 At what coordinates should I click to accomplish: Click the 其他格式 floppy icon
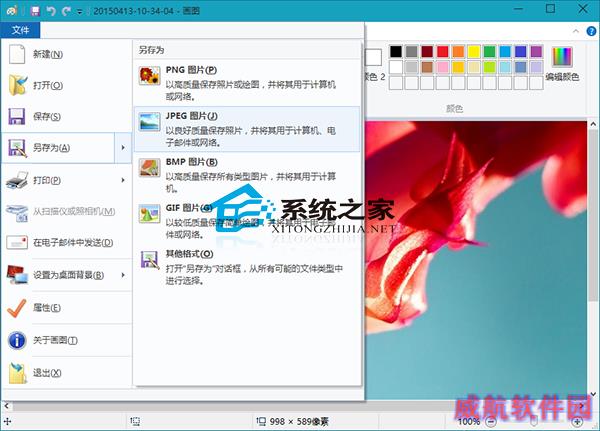150,260
